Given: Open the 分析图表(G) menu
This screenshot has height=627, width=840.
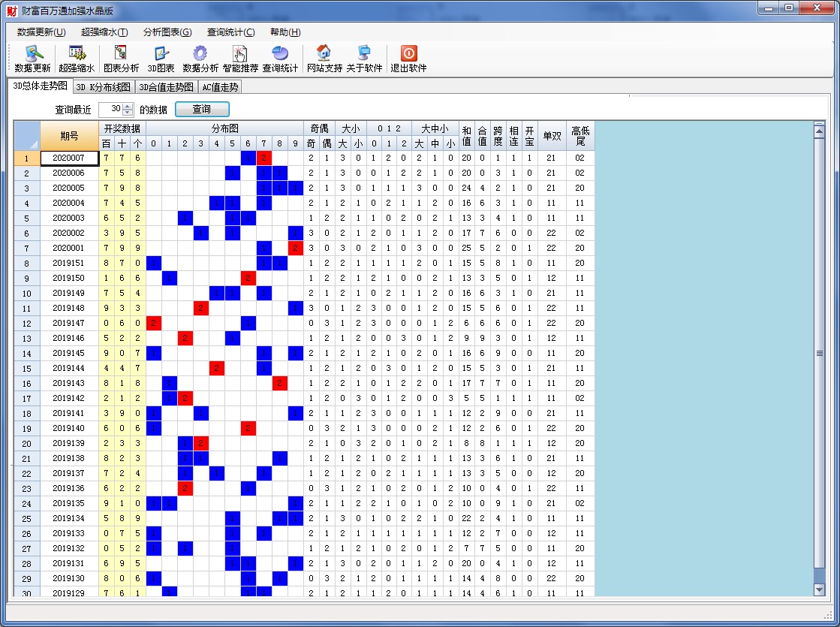Looking at the screenshot, I should coord(167,32).
